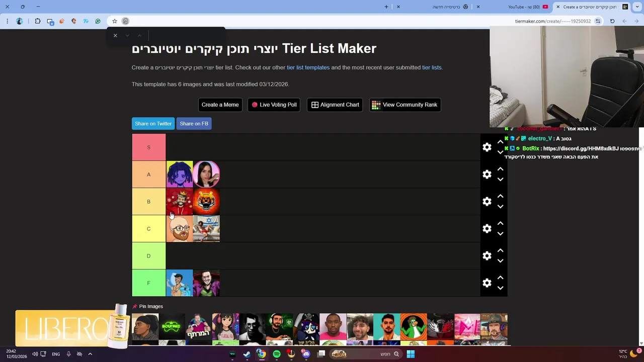Open Spotify from the taskbar
Image resolution: width=644 pixels, height=362 pixels.
pyautogui.click(x=276, y=354)
